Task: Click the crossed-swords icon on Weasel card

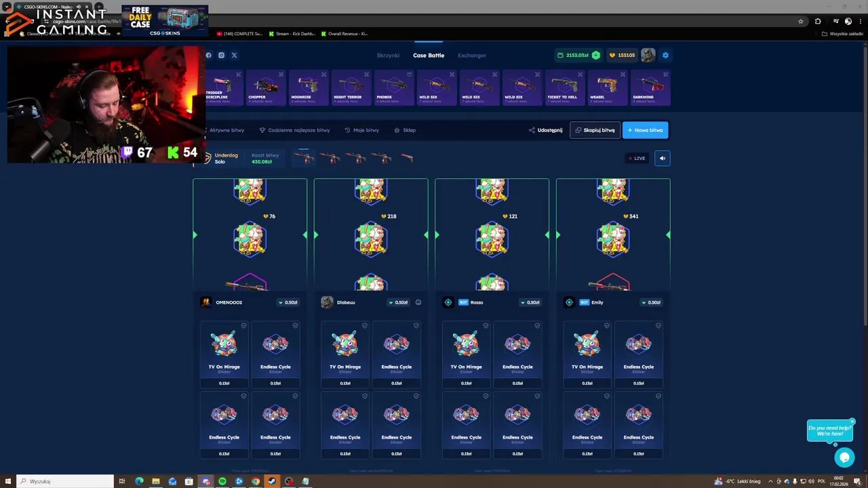Action: click(x=623, y=75)
